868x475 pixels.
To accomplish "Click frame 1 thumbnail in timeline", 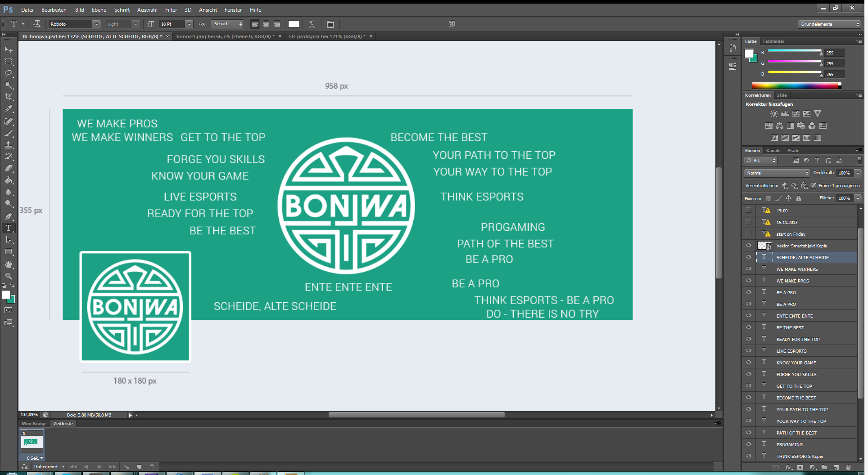I will (32, 442).
